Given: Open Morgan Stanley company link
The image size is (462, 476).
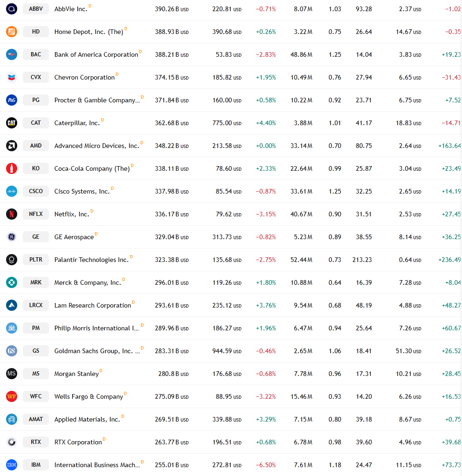Looking at the screenshot, I should pyautogui.click(x=76, y=374).
